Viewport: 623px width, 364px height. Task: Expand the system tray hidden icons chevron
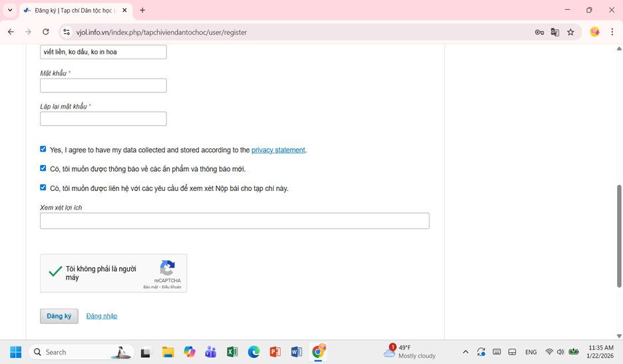point(465,352)
